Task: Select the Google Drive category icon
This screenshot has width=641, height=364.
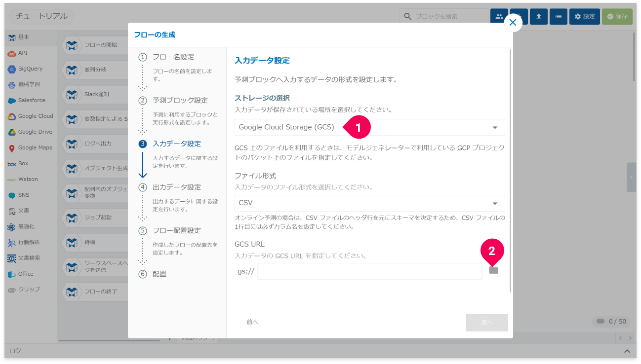Action: pyautogui.click(x=12, y=132)
